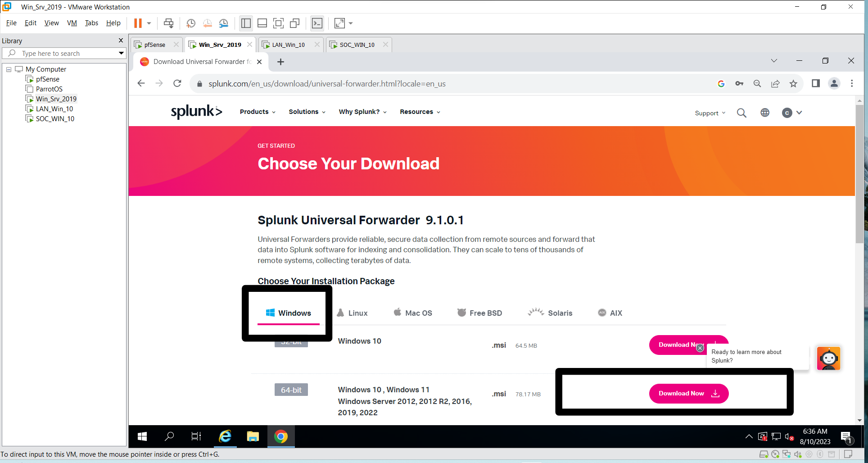Open Chrome profile avatar
Viewport: 868px width, 463px height.
834,83
